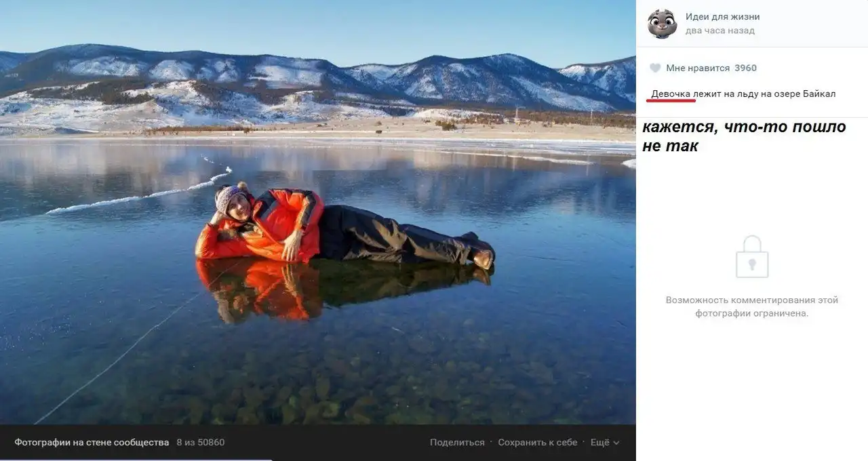Click 'кажется, что-то пошло не так' text
The width and height of the screenshot is (868, 461).
point(744,136)
